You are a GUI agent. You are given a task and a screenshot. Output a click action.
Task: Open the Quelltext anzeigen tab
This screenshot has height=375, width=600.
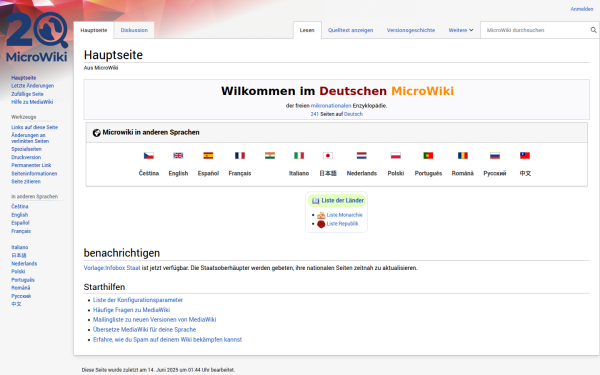350,30
